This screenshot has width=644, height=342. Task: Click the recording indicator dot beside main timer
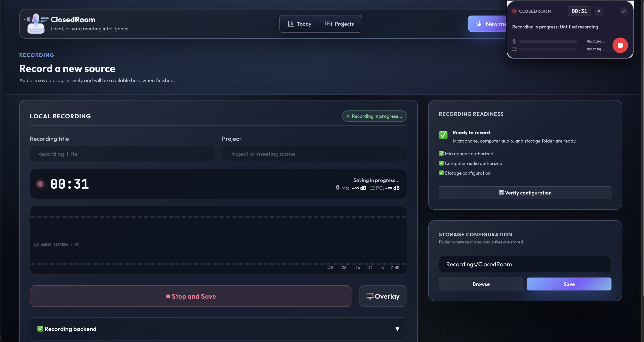(x=40, y=184)
